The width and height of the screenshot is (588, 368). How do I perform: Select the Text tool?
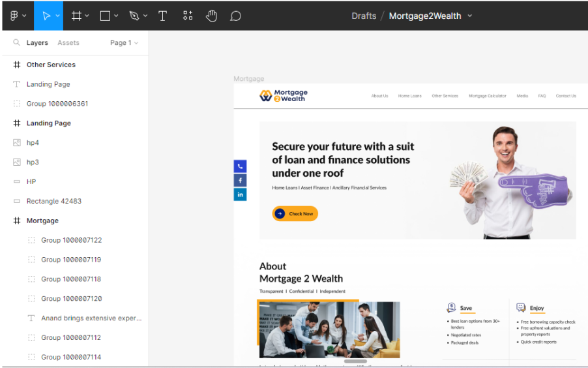point(163,16)
